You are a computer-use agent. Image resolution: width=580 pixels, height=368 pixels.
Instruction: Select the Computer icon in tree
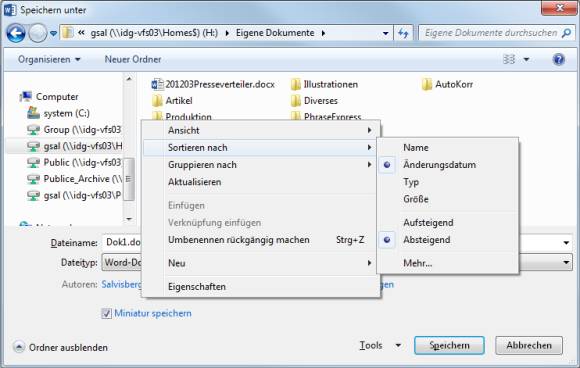point(26,97)
